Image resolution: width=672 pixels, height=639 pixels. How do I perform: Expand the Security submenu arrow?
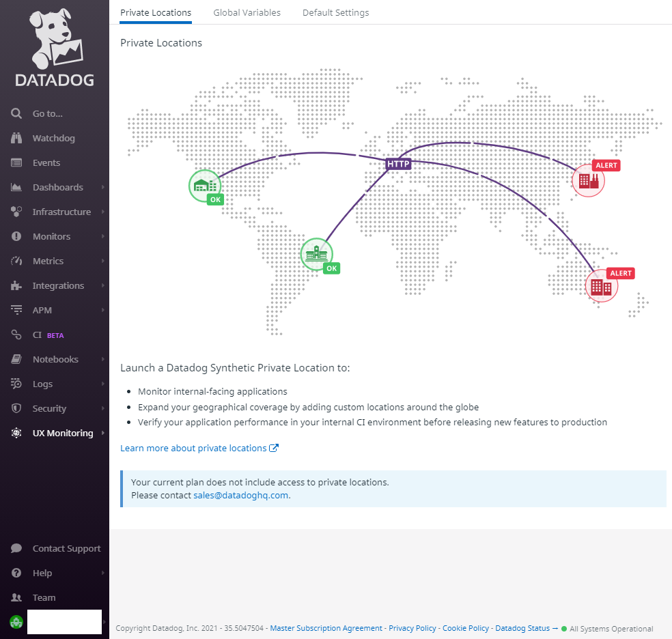point(103,408)
